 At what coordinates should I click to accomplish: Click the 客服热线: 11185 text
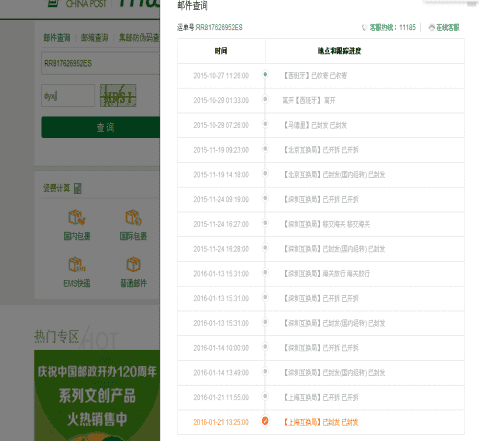pyautogui.click(x=393, y=28)
